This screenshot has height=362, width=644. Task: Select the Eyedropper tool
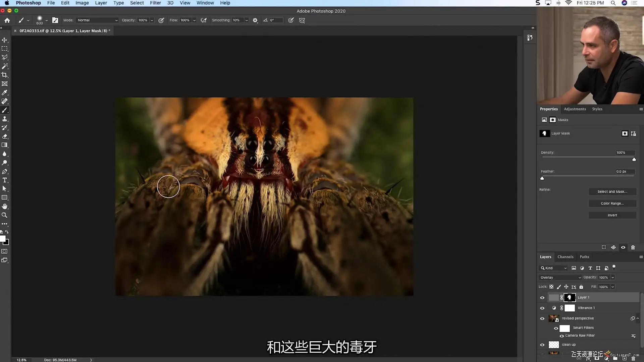pos(5,93)
